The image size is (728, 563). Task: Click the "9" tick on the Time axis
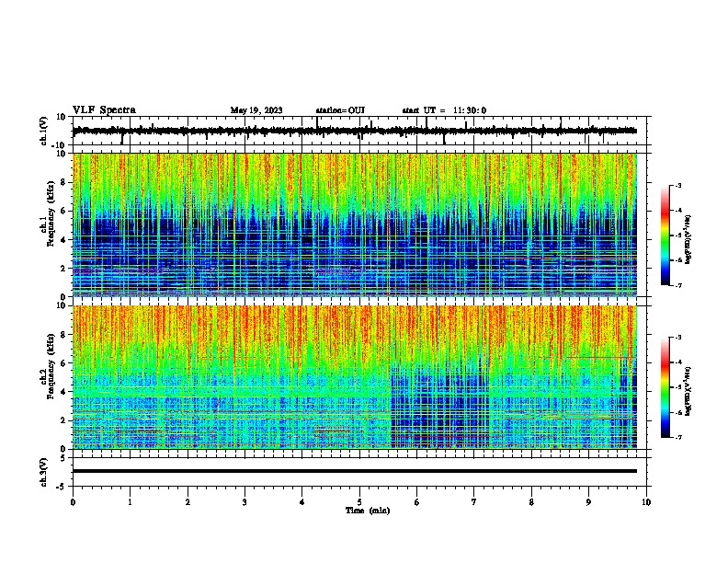[589, 502]
